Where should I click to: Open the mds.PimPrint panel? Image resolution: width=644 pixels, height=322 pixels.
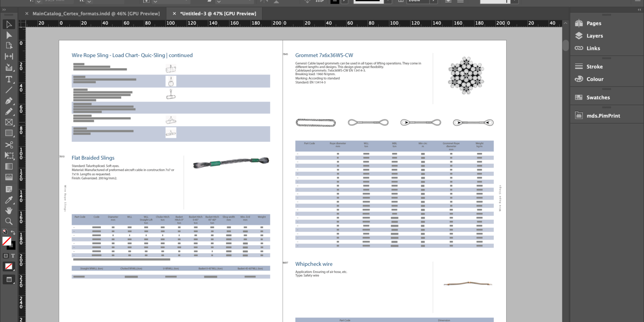click(603, 115)
